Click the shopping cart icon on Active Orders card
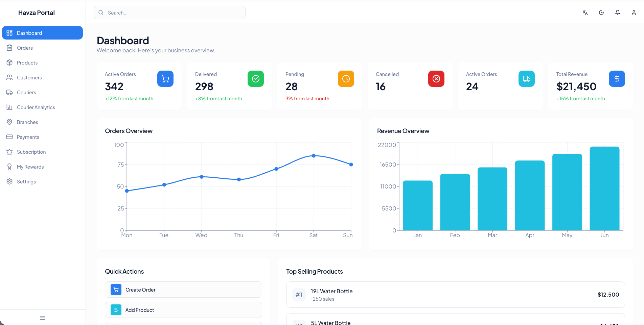 pos(165,79)
